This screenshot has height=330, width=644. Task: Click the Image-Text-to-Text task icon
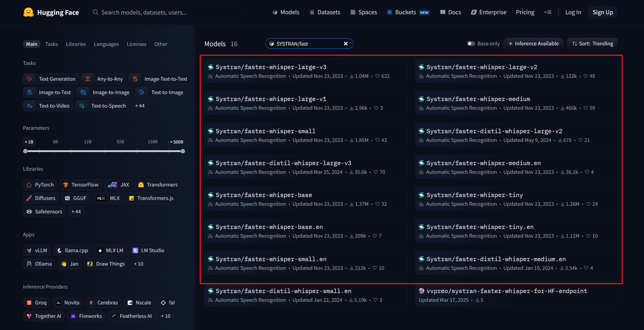[x=135, y=79]
